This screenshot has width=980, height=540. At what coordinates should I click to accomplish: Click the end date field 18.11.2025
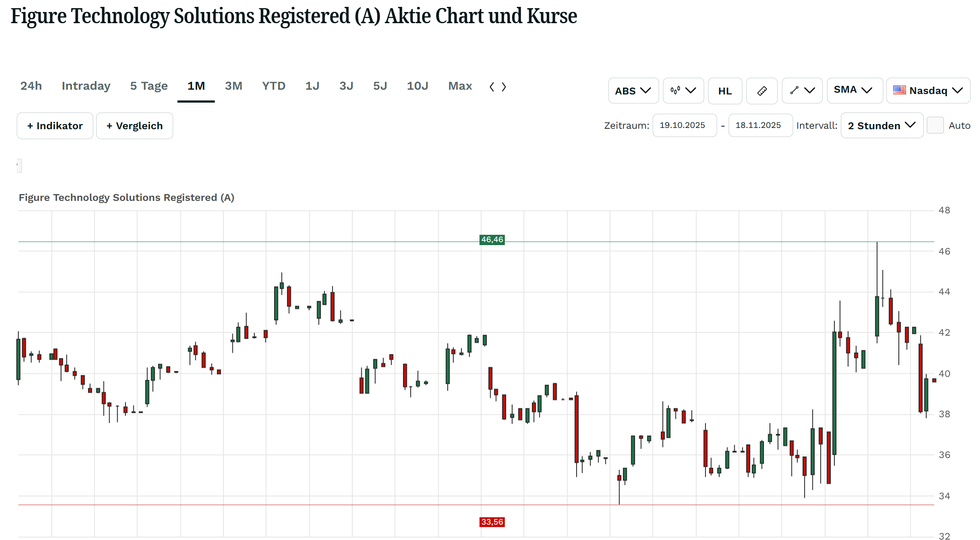coord(760,125)
